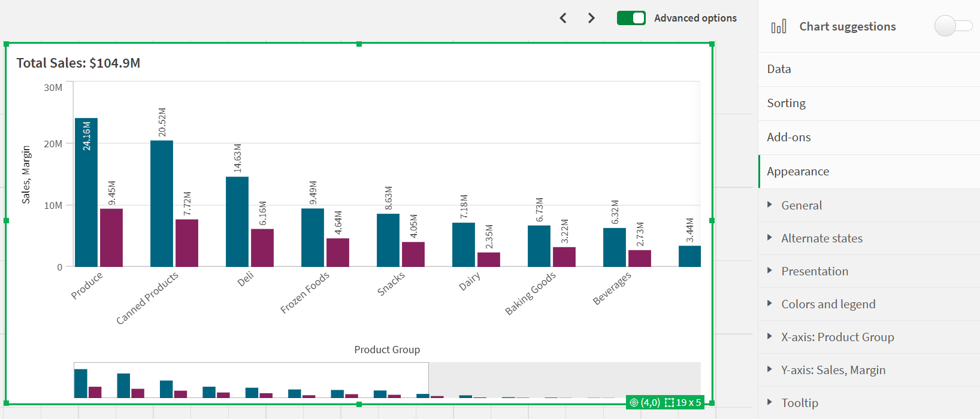Screen dimensions: 980x419
Task: Click the Total Sales chart title
Action: tap(78, 63)
